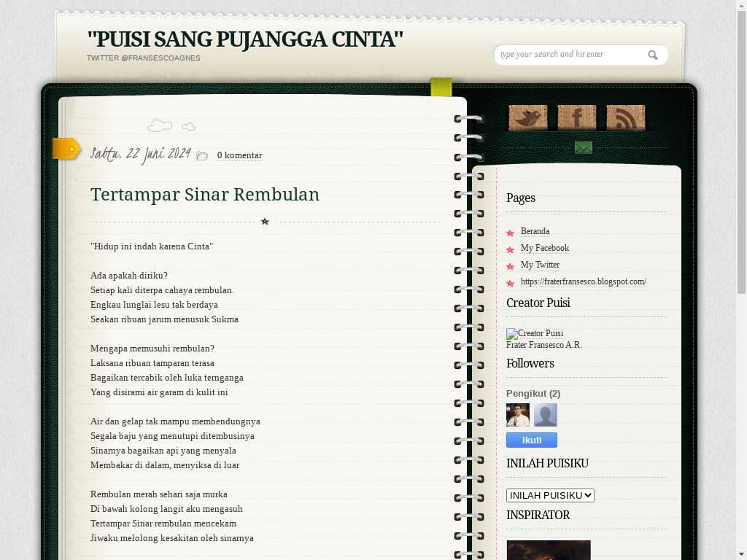Open the Tertampar Sinar Rembulan post title
The width and height of the screenshot is (747, 560).
tap(205, 195)
